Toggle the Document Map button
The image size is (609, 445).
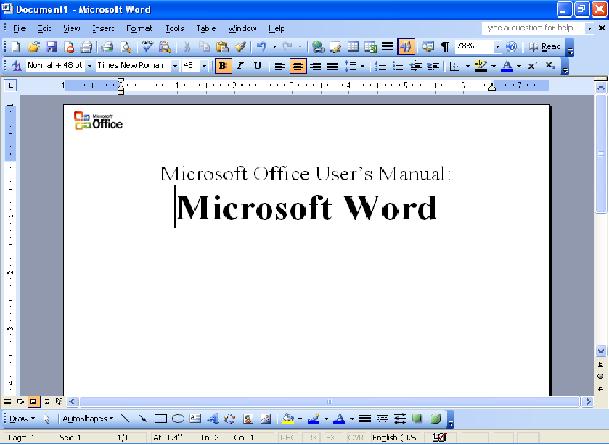tap(428, 47)
